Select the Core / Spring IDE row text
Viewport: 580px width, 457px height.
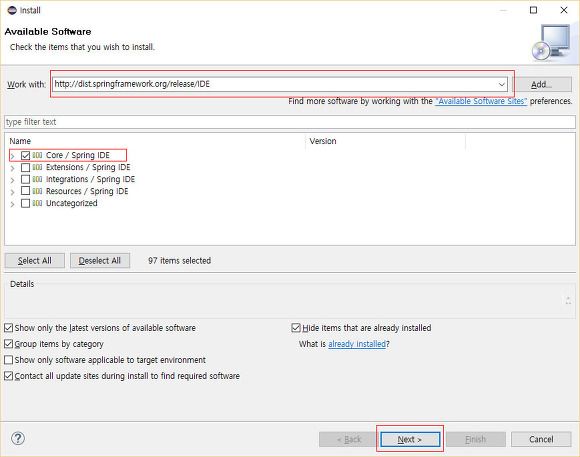[78, 155]
